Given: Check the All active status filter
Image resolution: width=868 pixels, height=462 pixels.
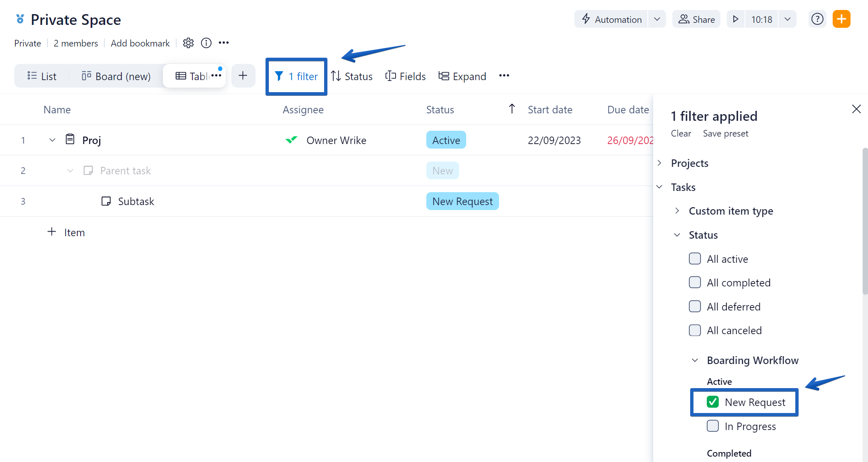Looking at the screenshot, I should pos(695,259).
